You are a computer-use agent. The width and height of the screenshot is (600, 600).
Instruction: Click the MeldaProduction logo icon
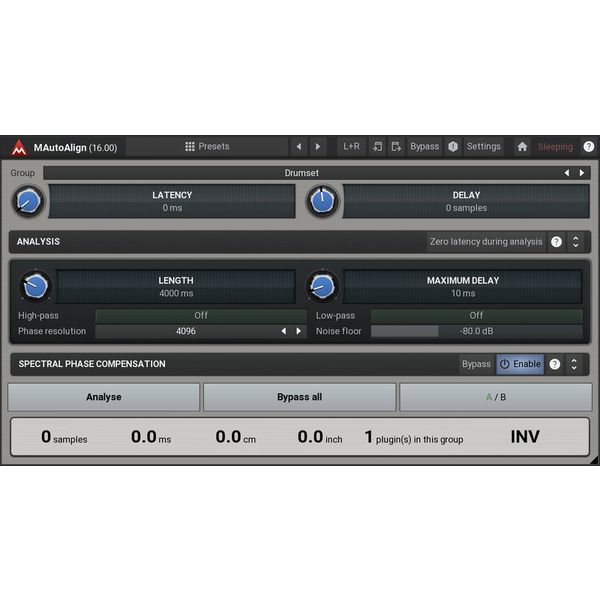(x=19, y=147)
